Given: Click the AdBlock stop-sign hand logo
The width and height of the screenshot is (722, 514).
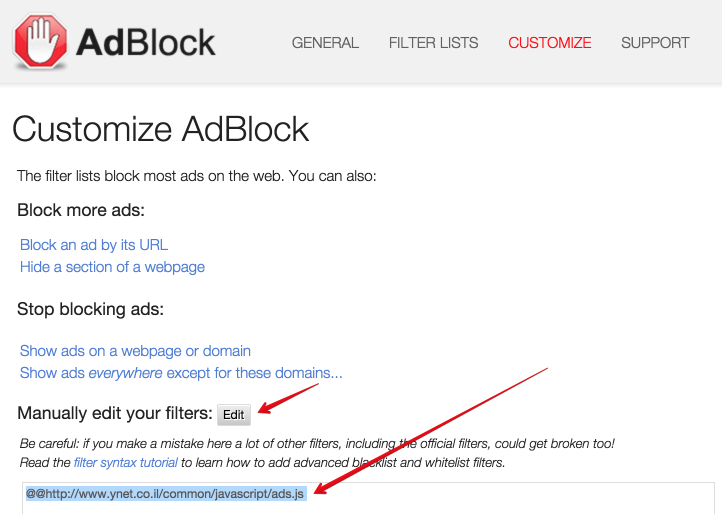Looking at the screenshot, I should point(40,41).
